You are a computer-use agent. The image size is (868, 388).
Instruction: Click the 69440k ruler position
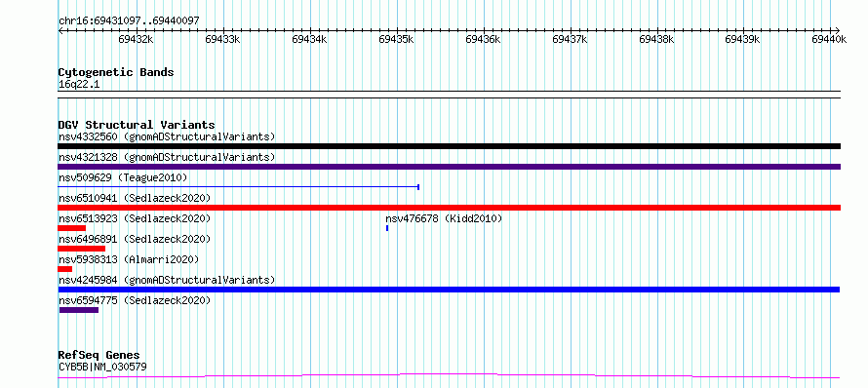point(830,39)
